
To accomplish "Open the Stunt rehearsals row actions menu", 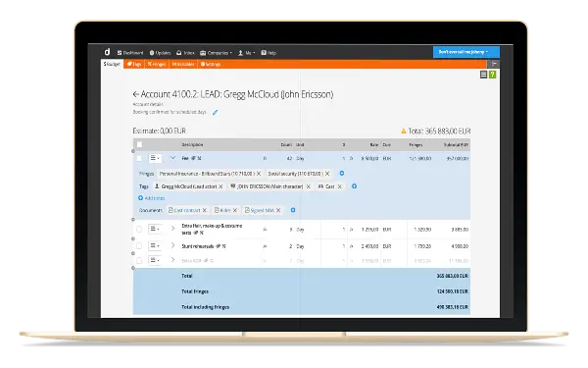I will [x=155, y=245].
